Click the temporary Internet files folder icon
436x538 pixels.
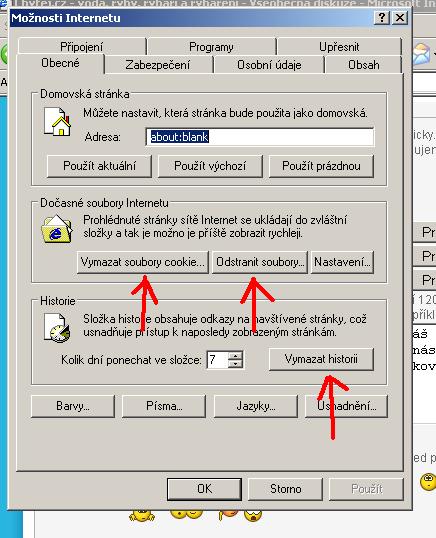[57, 229]
